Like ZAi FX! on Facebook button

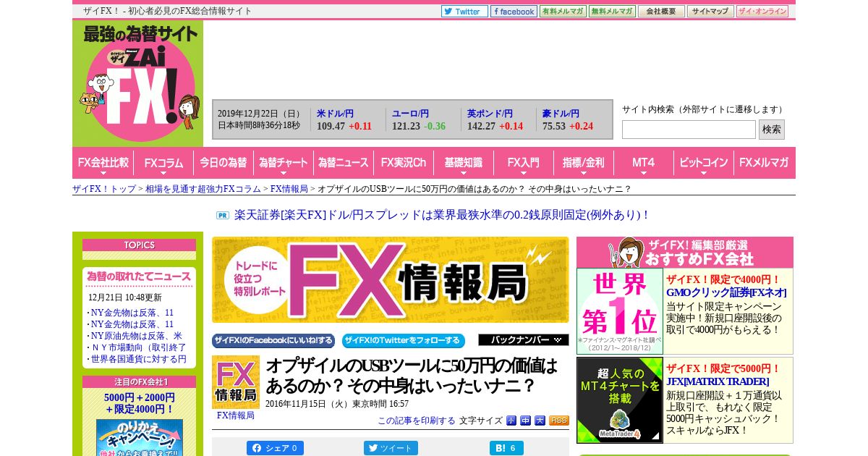pos(273,341)
